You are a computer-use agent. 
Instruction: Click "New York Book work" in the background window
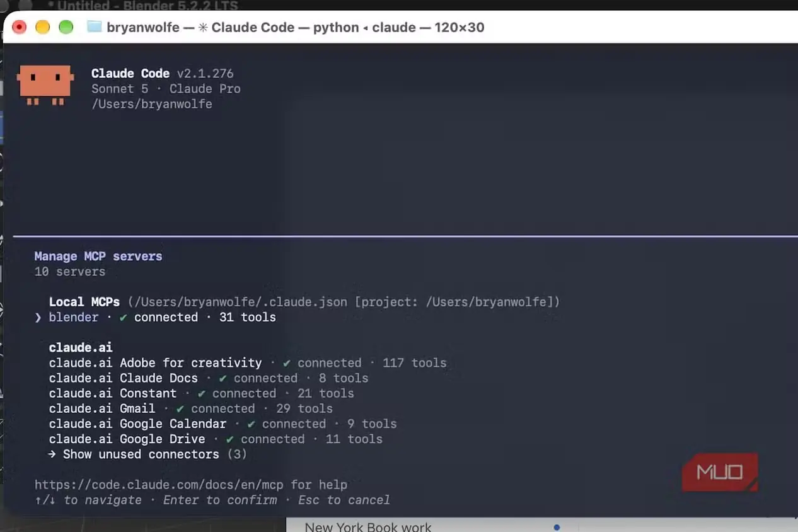click(x=368, y=526)
